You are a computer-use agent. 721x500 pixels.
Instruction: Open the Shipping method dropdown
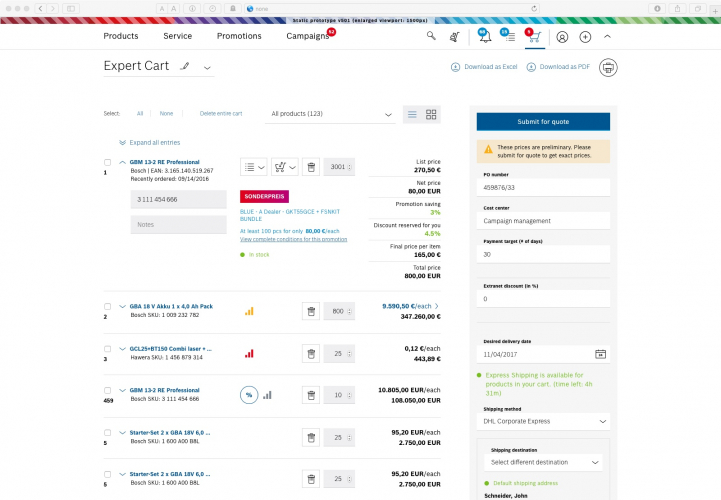543,421
